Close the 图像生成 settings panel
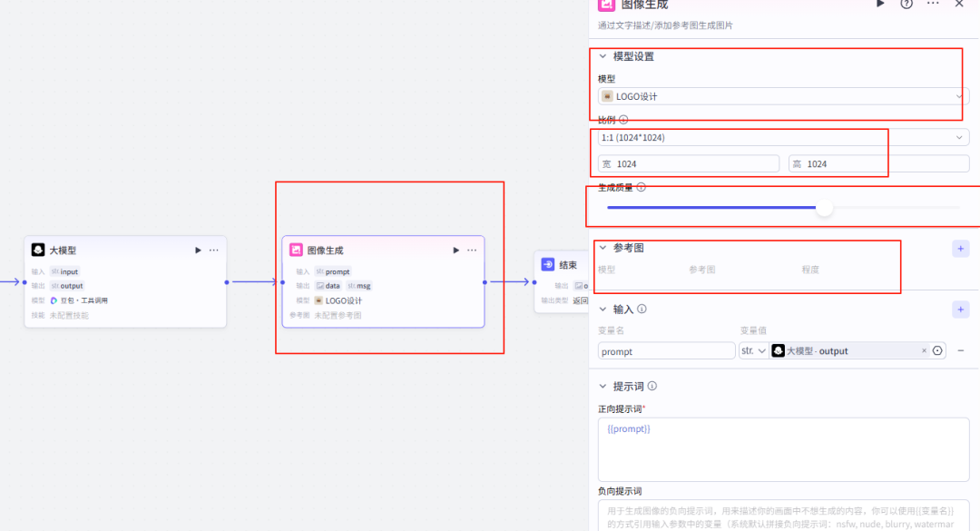This screenshot has width=980, height=531. click(959, 4)
